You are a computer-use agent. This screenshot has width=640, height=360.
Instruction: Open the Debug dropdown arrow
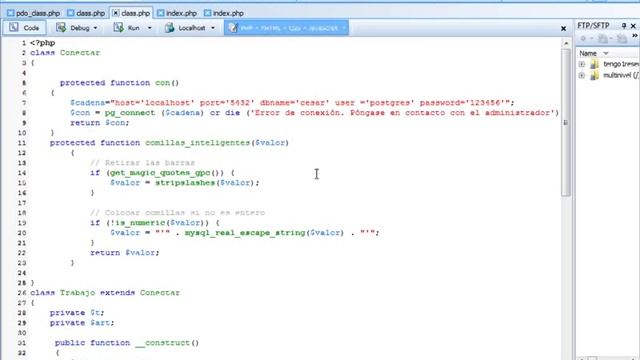(x=96, y=28)
